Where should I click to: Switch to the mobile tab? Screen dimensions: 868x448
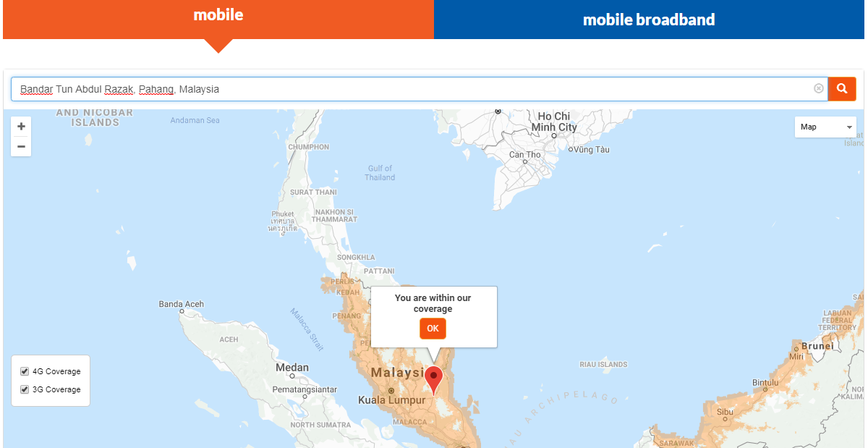[x=218, y=16]
